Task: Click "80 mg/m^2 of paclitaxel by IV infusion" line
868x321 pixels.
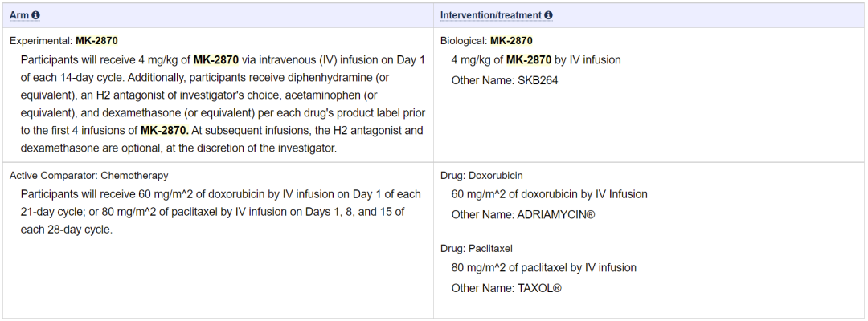Action: pyautogui.click(x=543, y=268)
